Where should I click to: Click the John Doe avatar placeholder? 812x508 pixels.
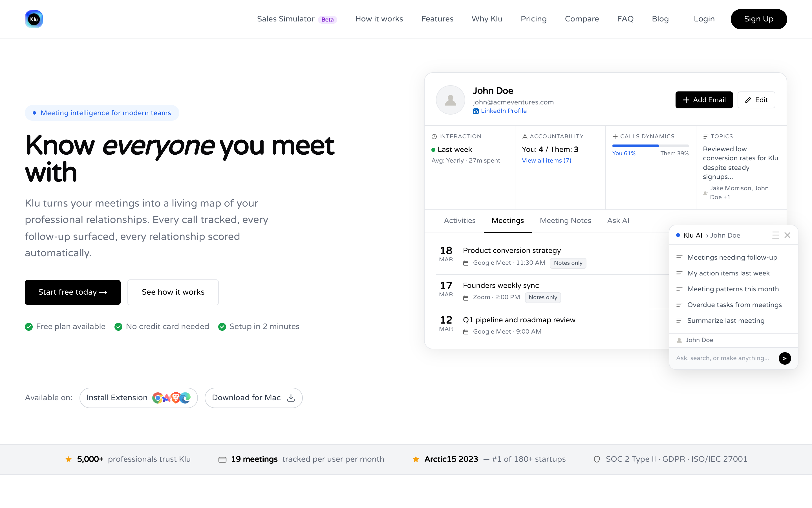[450, 100]
